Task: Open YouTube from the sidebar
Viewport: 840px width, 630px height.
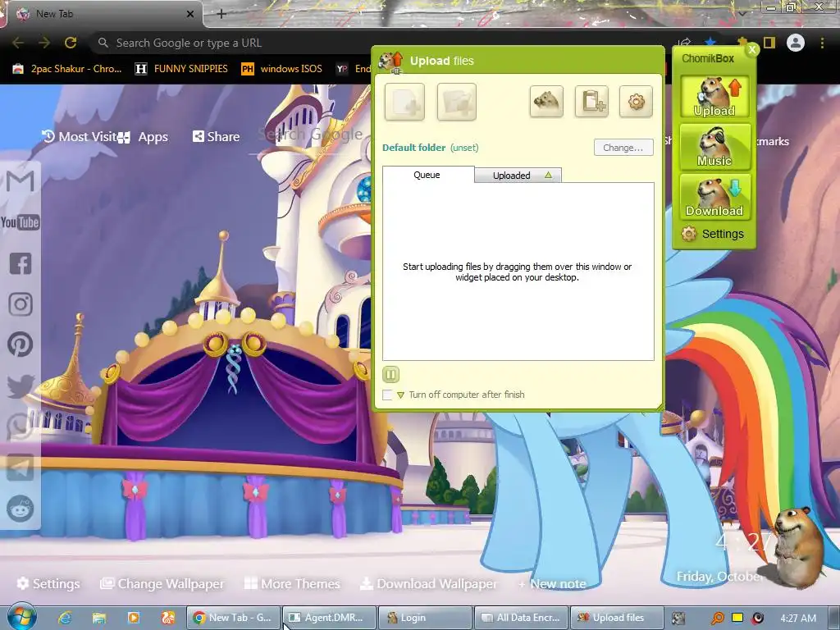Action: point(21,221)
